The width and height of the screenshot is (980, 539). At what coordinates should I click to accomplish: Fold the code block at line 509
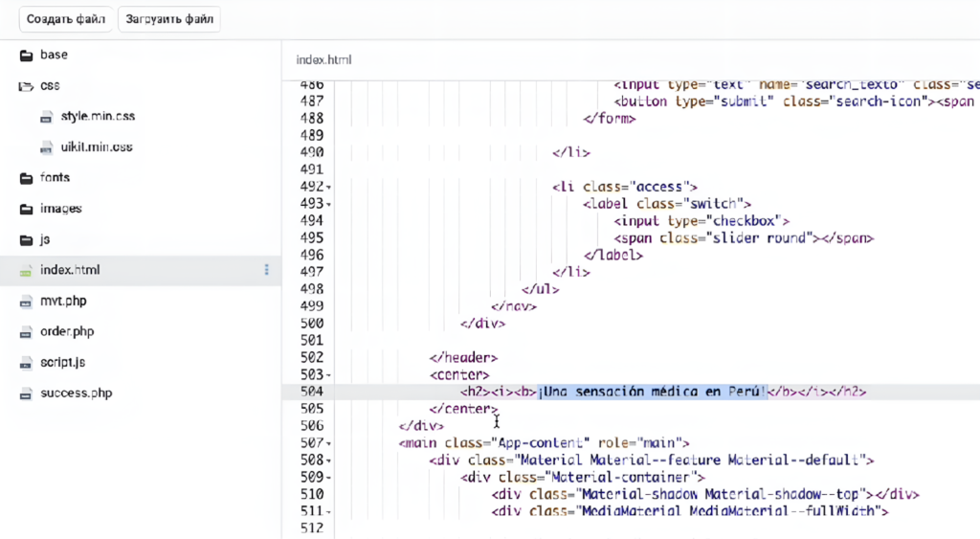click(329, 478)
